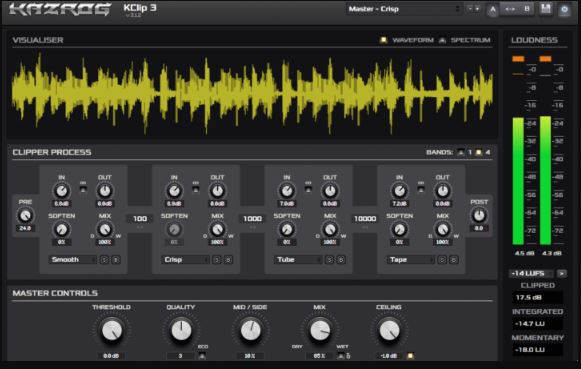Toggle the Tape band in/out link
This screenshot has height=369, width=581.
[x=421, y=188]
